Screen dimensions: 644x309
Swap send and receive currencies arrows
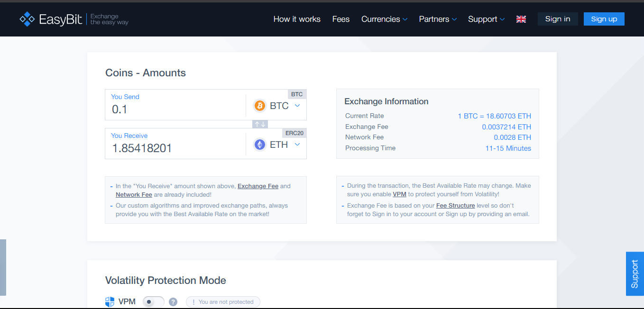[x=260, y=124]
